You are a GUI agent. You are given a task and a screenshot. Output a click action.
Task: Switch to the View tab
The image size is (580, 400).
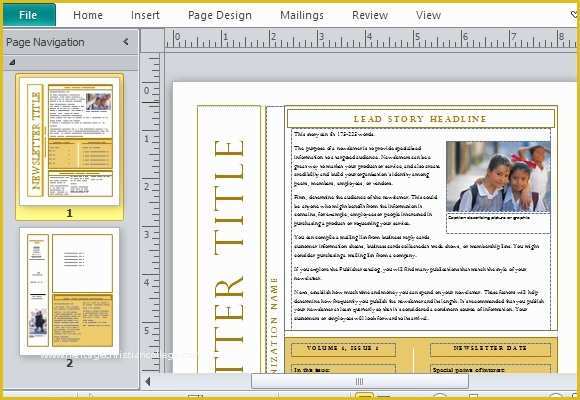tap(428, 15)
